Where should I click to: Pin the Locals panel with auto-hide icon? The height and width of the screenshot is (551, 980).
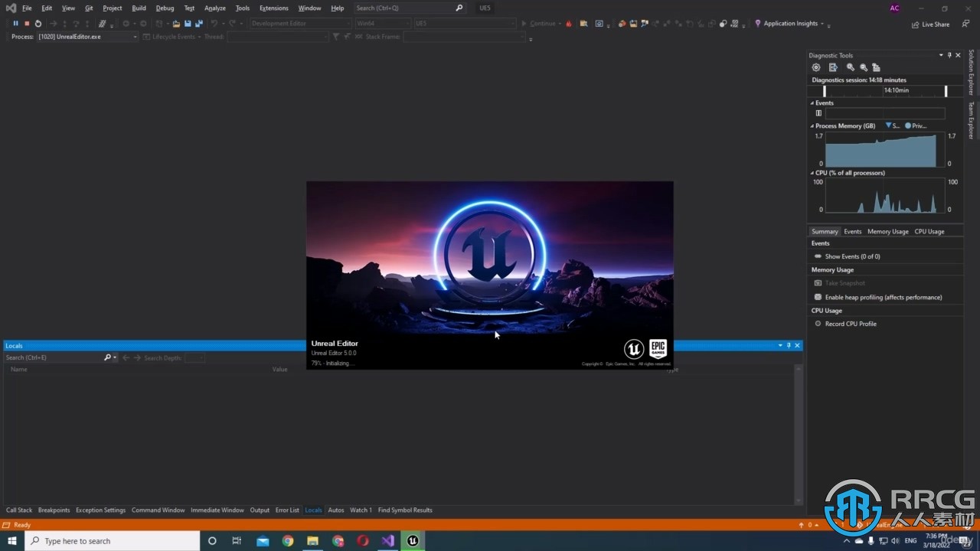pyautogui.click(x=789, y=346)
